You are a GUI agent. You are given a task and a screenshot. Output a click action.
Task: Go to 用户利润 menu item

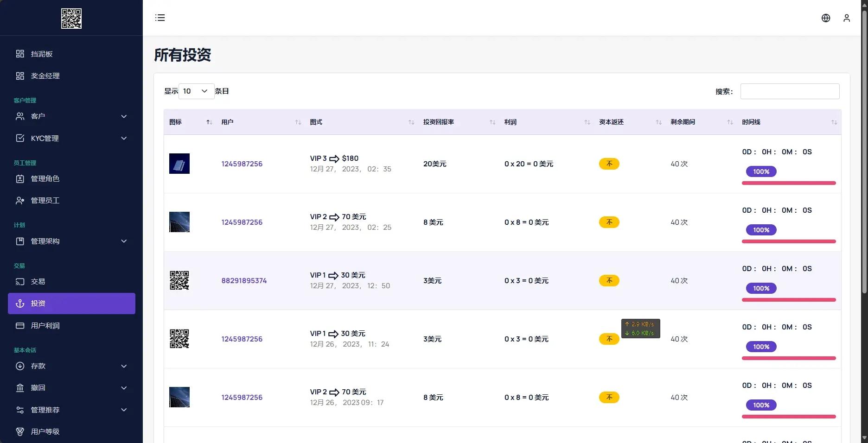coord(45,326)
